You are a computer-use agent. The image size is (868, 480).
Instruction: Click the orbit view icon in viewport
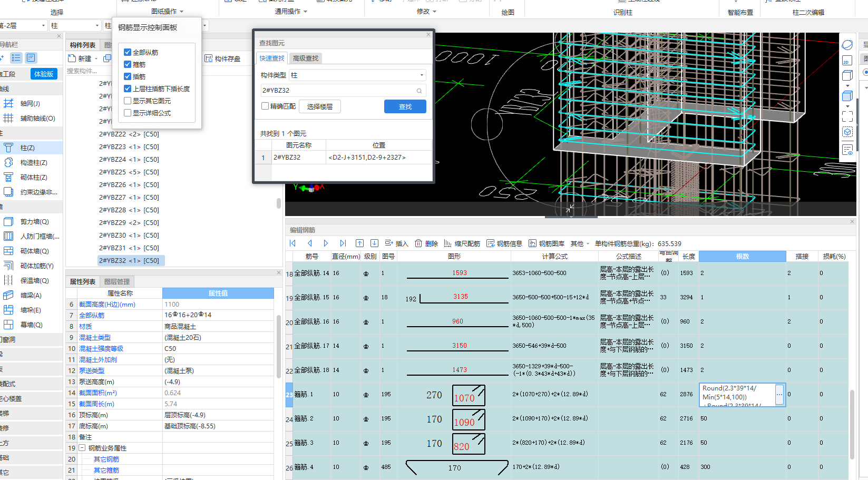847,45
